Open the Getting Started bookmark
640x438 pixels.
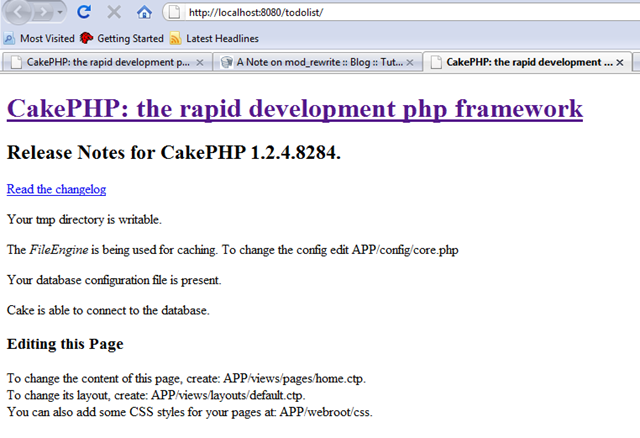[122, 38]
